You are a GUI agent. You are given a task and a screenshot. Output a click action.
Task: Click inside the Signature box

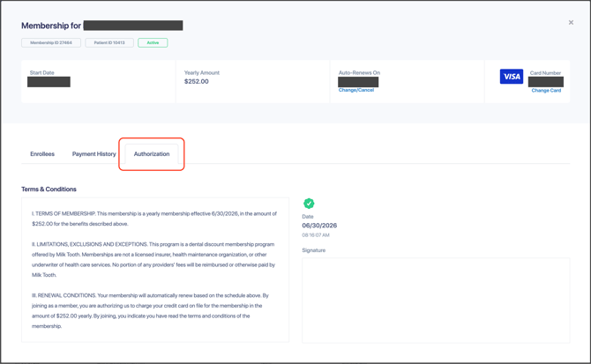click(x=436, y=301)
